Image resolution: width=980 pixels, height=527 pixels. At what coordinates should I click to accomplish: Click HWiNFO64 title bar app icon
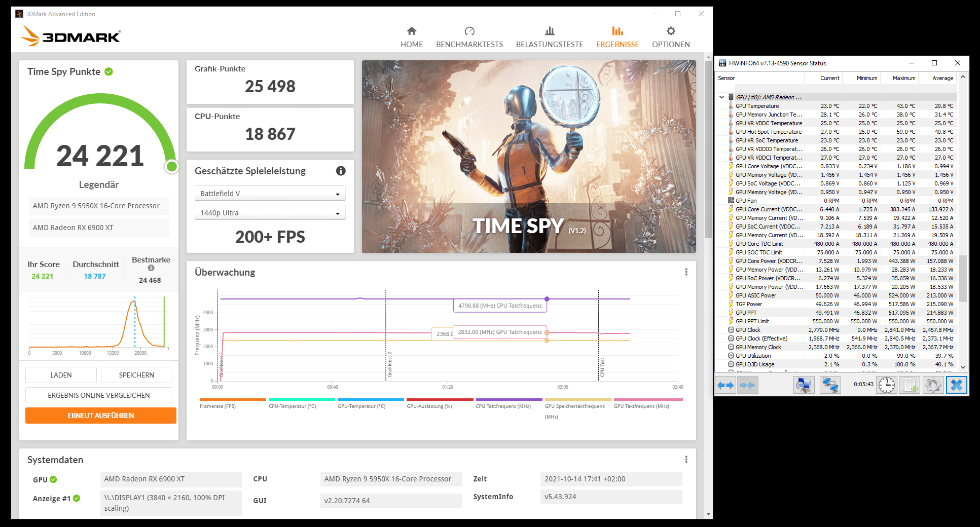pyautogui.click(x=722, y=63)
